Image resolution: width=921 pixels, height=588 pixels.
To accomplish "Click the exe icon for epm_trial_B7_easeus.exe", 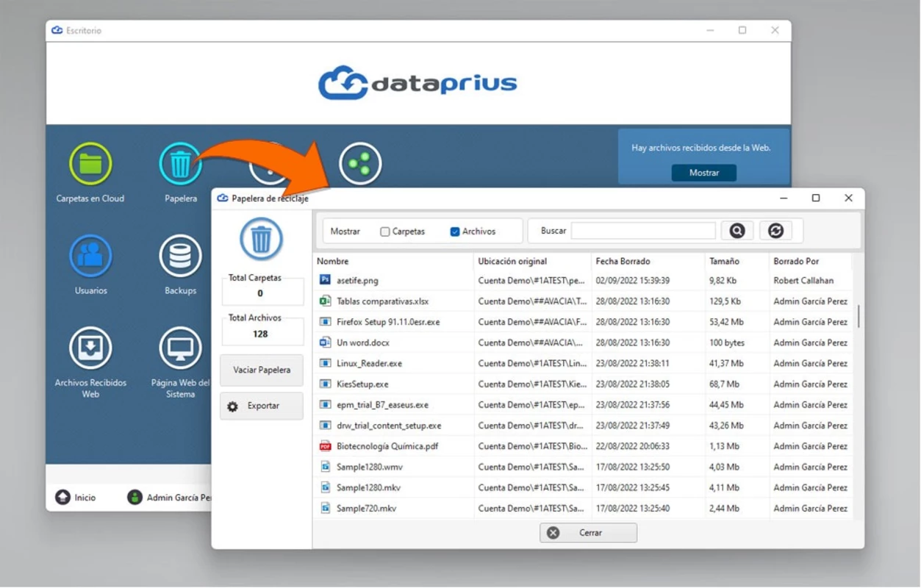I will pyautogui.click(x=326, y=404).
